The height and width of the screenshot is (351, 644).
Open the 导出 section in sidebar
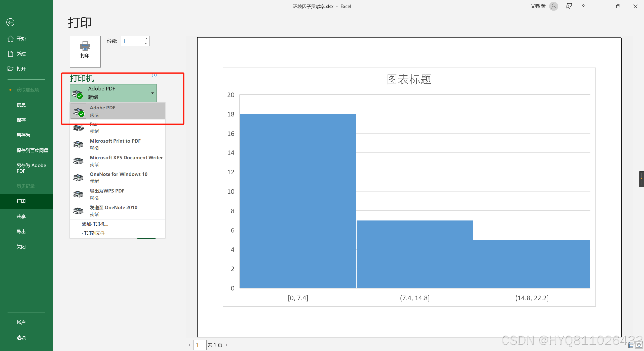click(x=21, y=231)
